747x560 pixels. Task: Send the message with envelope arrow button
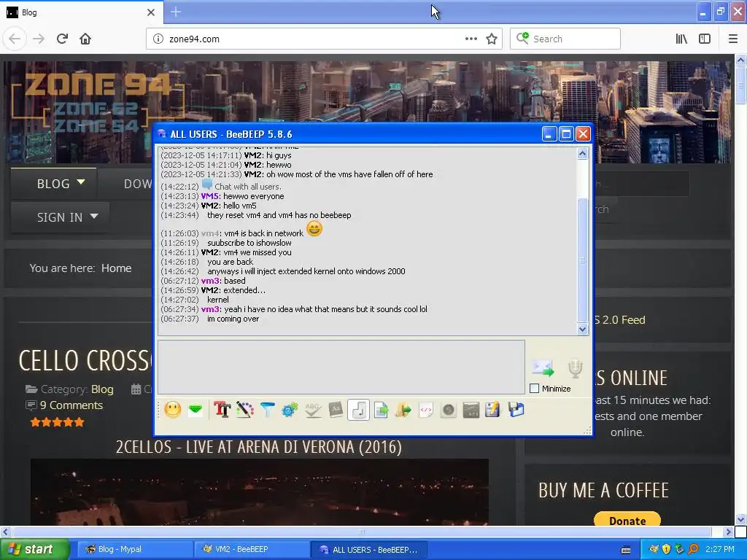(x=543, y=368)
